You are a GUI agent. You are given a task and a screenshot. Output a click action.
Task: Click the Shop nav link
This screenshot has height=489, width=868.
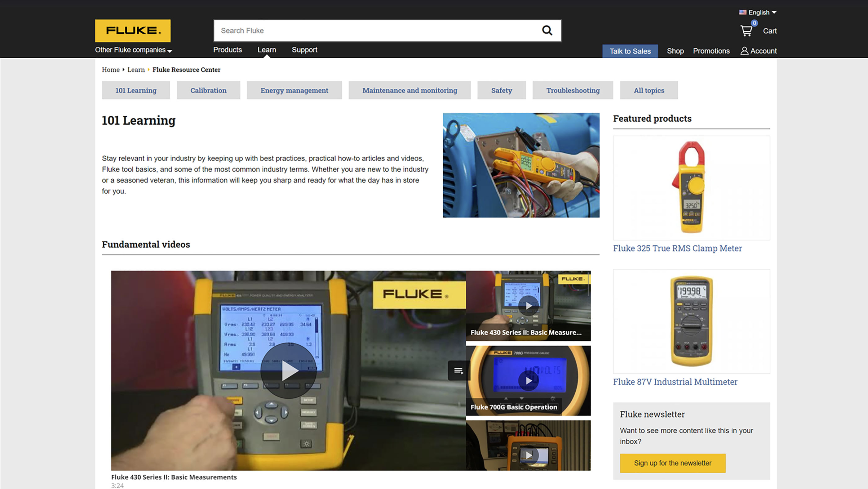click(x=675, y=51)
